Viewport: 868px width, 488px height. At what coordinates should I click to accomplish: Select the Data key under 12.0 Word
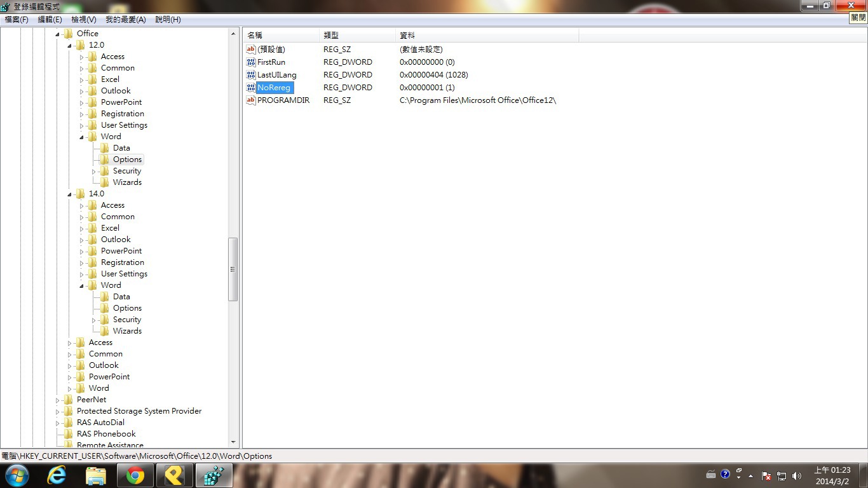pyautogui.click(x=121, y=148)
